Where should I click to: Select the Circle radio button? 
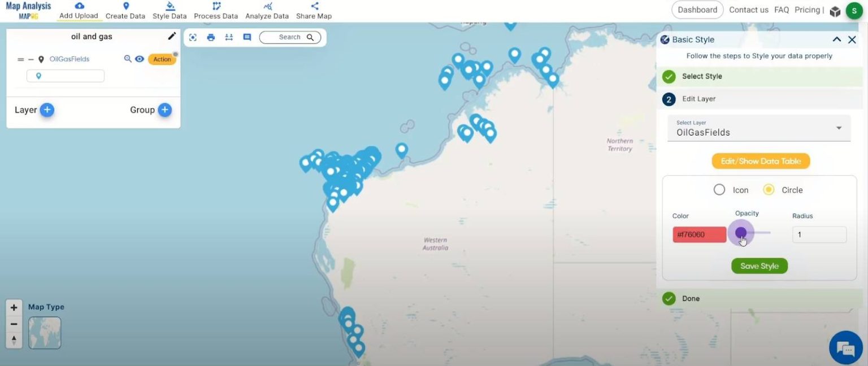click(x=769, y=190)
